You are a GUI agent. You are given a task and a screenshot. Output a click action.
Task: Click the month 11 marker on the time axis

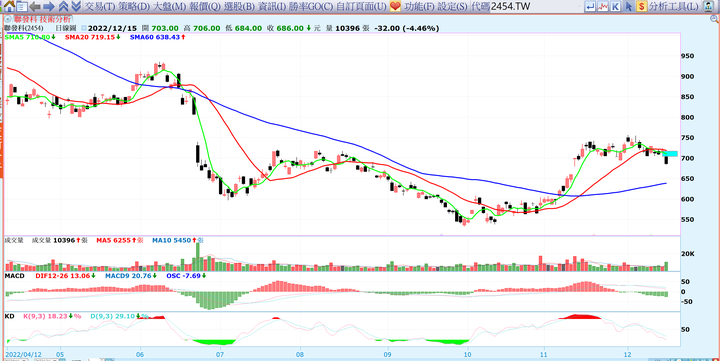[544, 355]
